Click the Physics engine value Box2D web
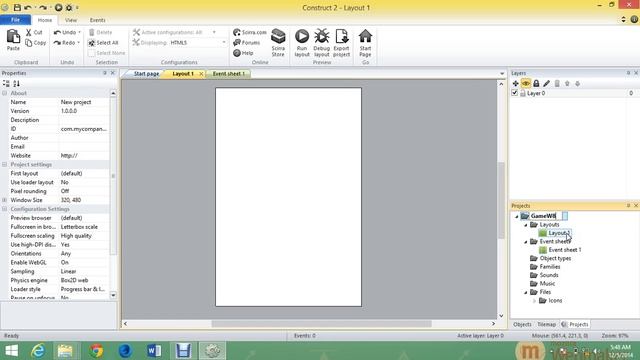This screenshot has width=640, height=360. pos(84,280)
